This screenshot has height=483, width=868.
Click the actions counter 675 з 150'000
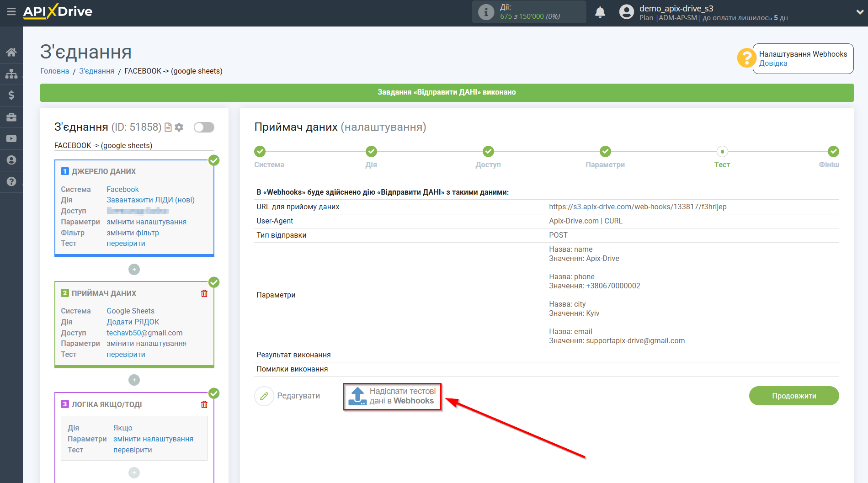(x=530, y=16)
